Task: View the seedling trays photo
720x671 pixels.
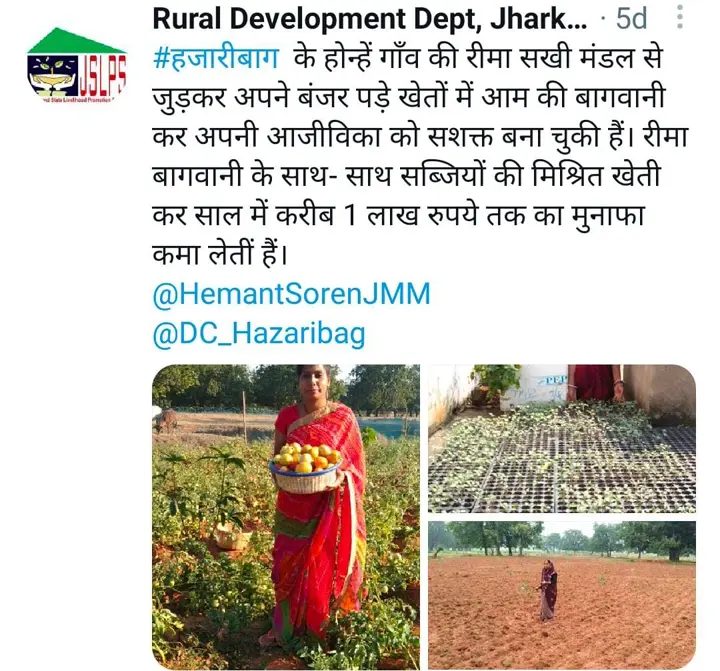Action: (x=562, y=439)
